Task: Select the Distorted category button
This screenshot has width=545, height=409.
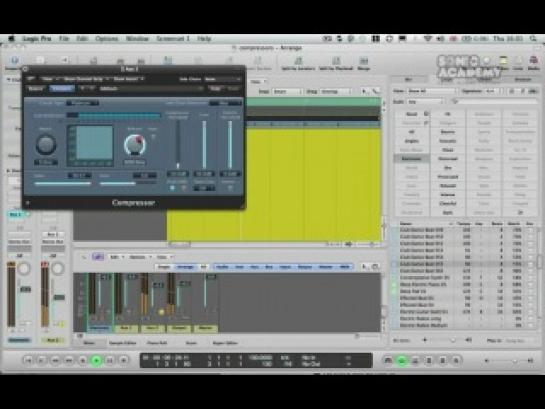Action: pyautogui.click(x=447, y=159)
